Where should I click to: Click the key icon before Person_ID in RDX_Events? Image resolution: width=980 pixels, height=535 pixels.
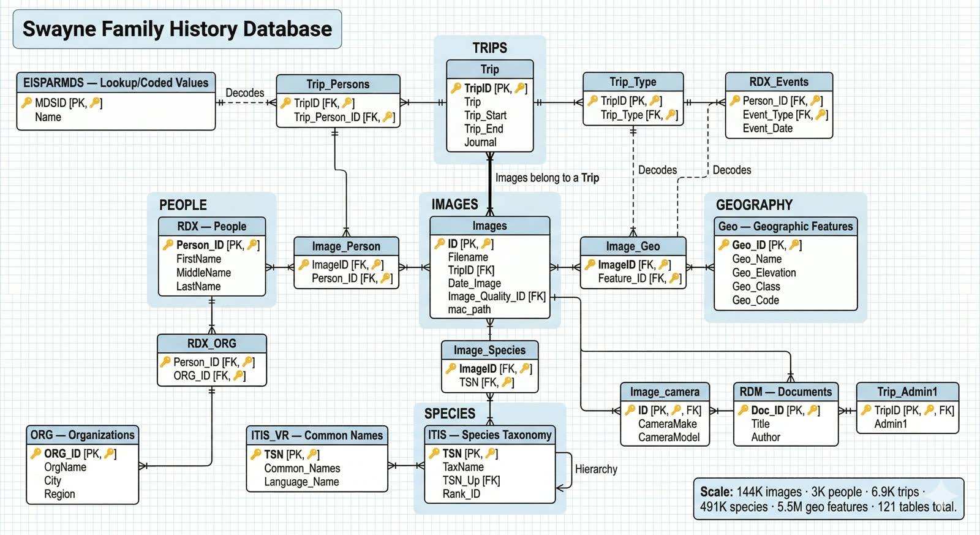(735, 101)
